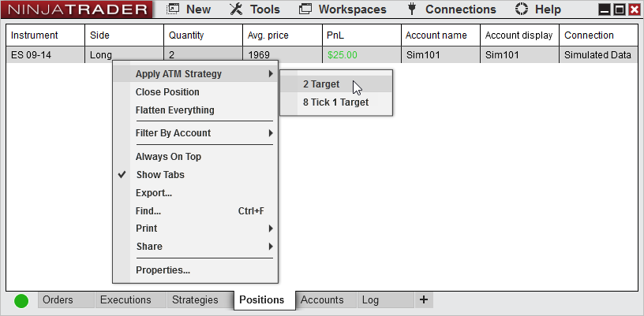The width and height of the screenshot is (644, 316).
Task: Add a new tab with plus icon
Action: (x=424, y=299)
